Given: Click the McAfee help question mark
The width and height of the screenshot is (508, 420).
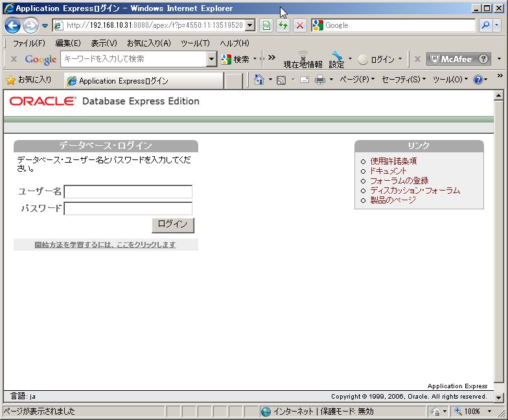Looking at the screenshot, I should [483, 59].
